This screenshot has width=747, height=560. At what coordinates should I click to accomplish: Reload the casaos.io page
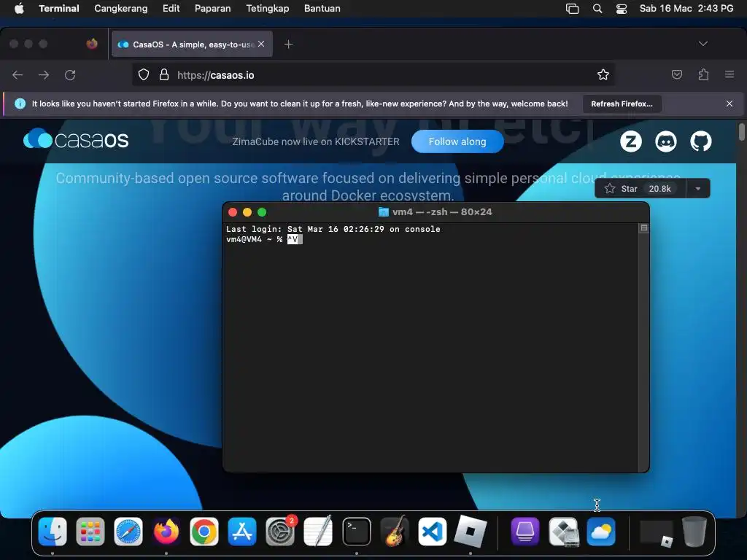[x=70, y=75]
